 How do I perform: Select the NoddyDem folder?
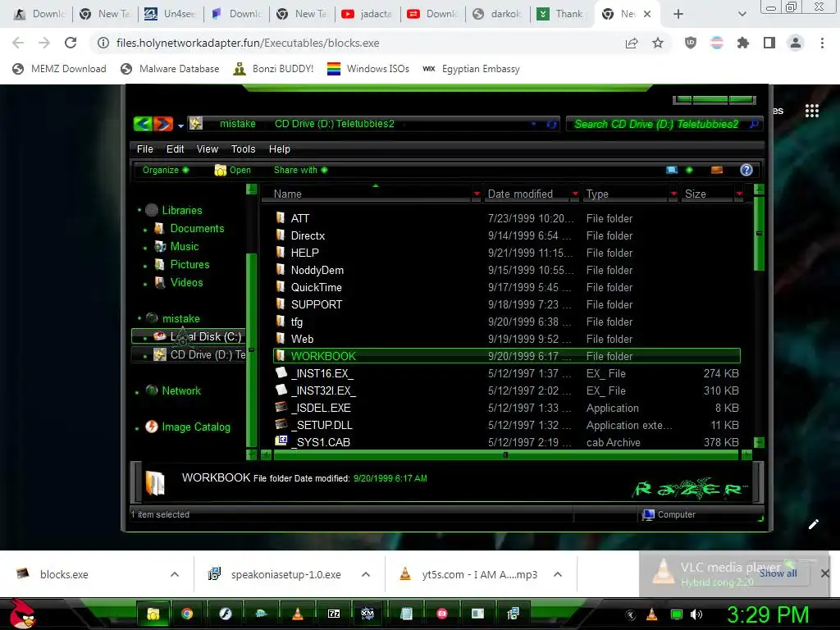317,270
